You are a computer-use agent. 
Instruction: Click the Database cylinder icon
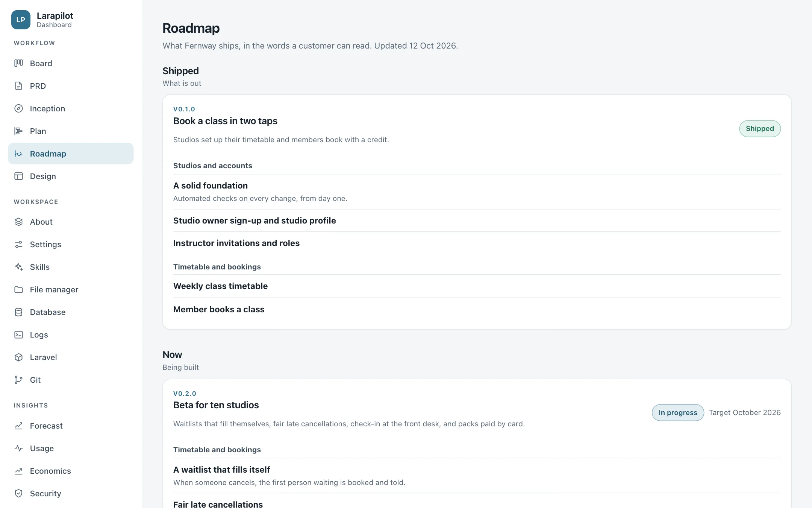(18, 312)
